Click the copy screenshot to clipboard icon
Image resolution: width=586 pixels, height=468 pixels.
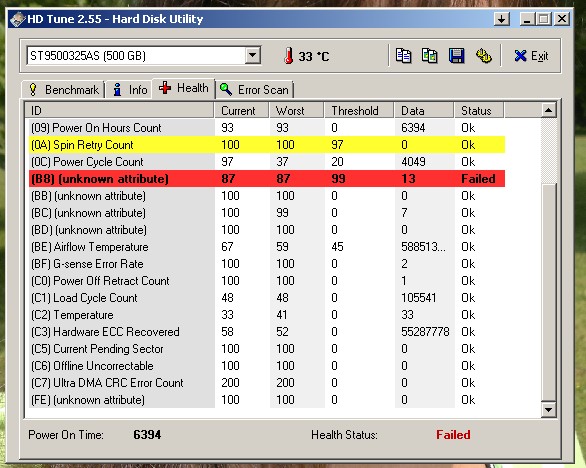429,56
